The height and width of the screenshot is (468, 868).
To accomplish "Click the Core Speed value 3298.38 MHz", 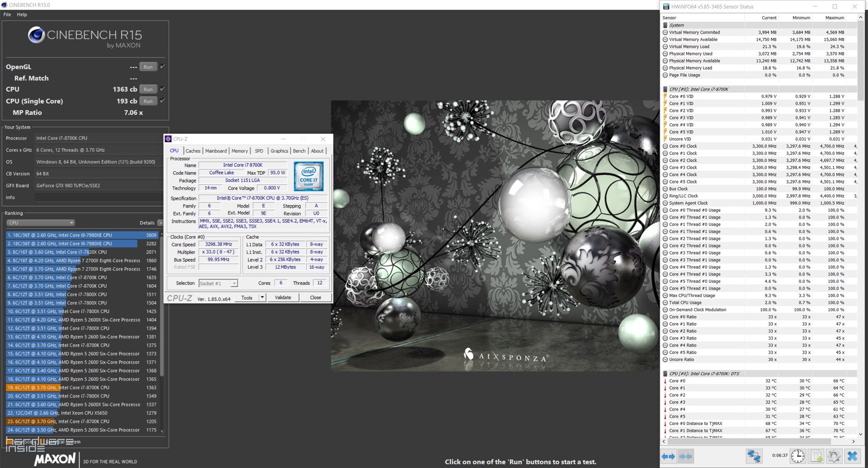I will pos(218,244).
